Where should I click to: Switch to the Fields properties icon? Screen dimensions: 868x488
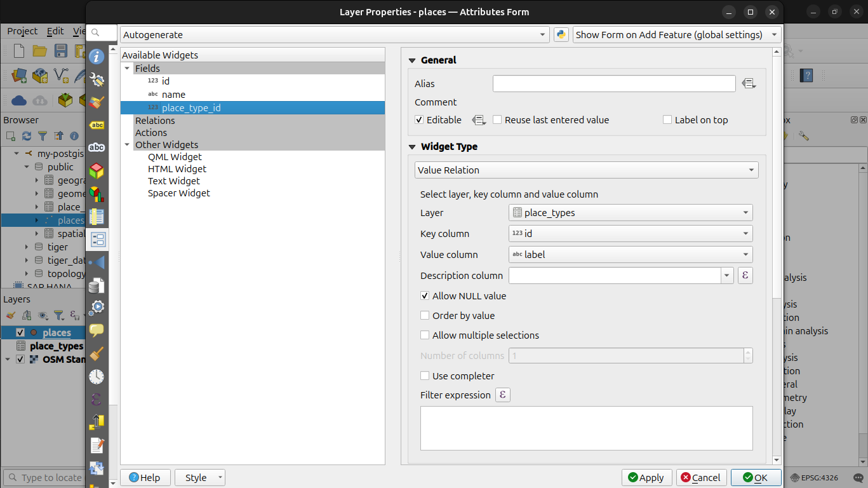[97, 217]
